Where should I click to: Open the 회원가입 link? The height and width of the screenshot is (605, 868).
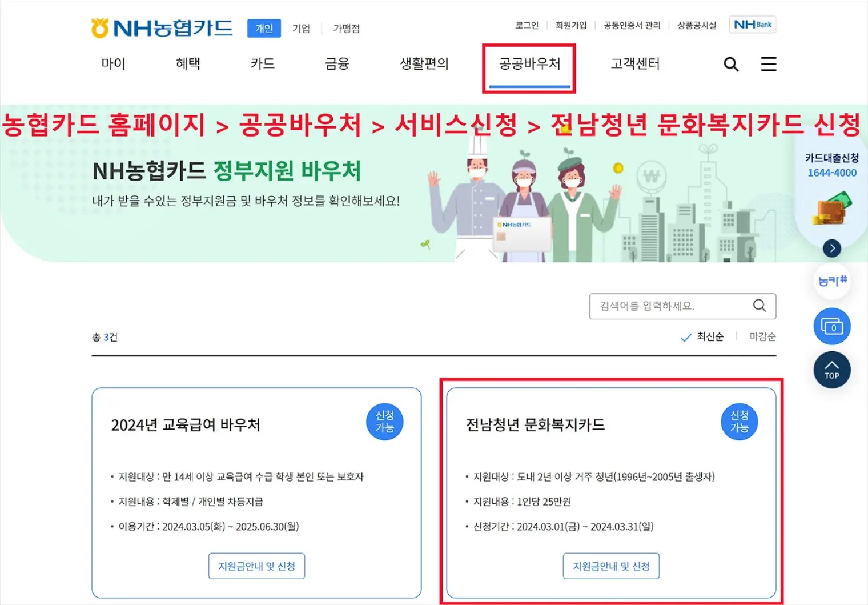tap(571, 25)
